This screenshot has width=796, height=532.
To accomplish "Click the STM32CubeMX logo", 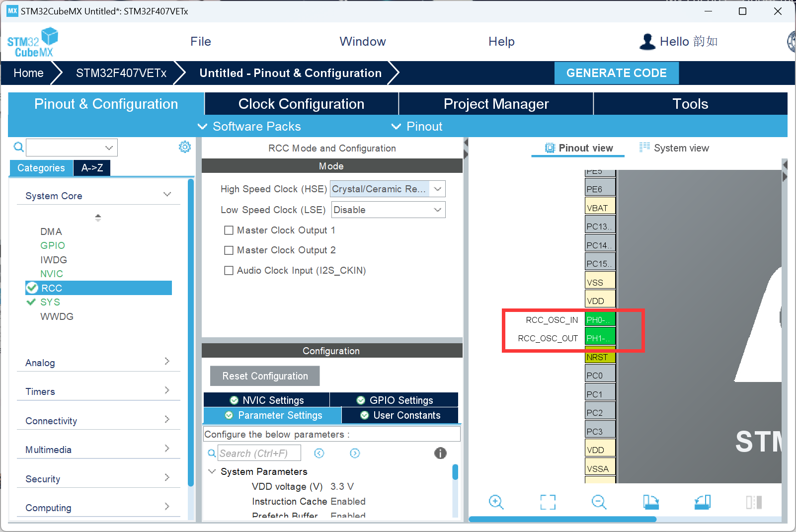I will pos(33,42).
